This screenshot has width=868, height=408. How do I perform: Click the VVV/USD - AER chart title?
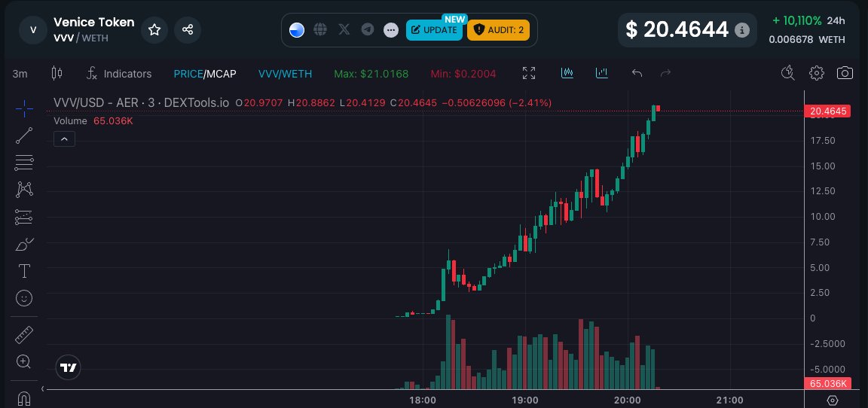(x=141, y=103)
